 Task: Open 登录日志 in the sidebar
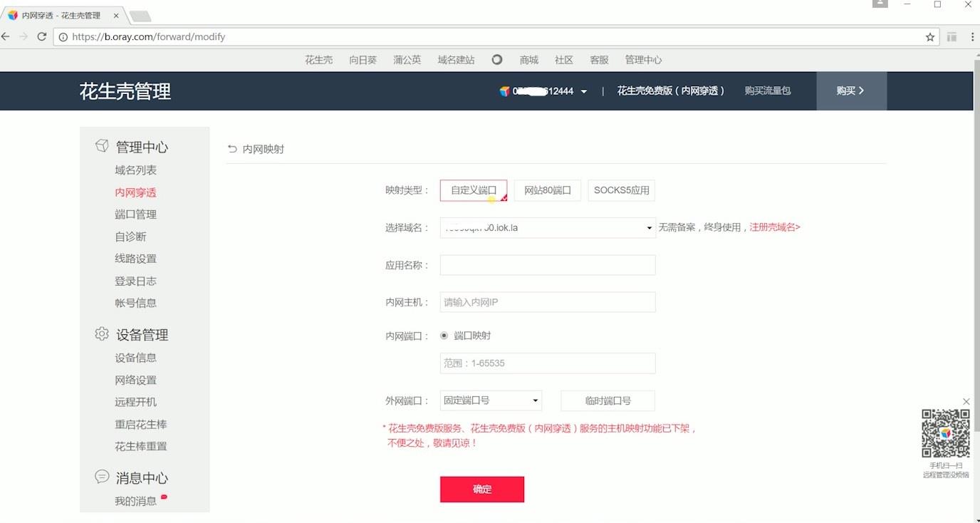coord(135,281)
